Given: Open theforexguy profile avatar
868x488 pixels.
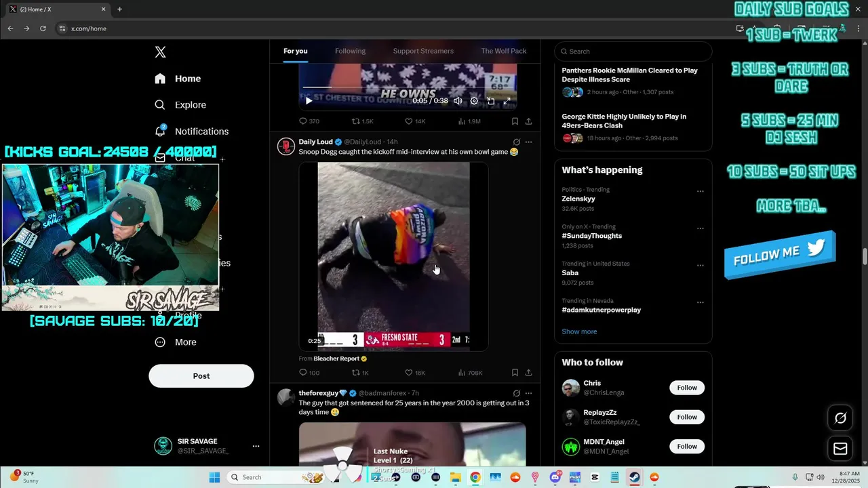Looking at the screenshot, I should click(286, 397).
